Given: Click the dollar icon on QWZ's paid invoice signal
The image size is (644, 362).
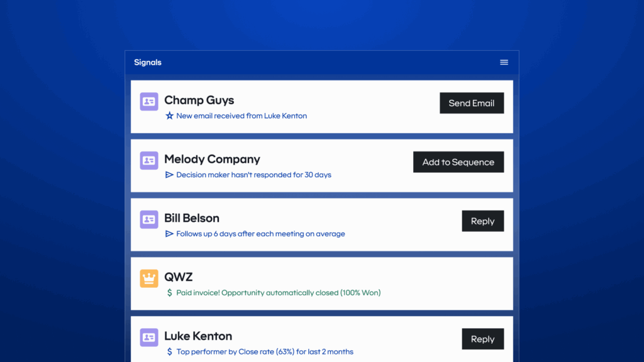Looking at the screenshot, I should pyautogui.click(x=169, y=292).
